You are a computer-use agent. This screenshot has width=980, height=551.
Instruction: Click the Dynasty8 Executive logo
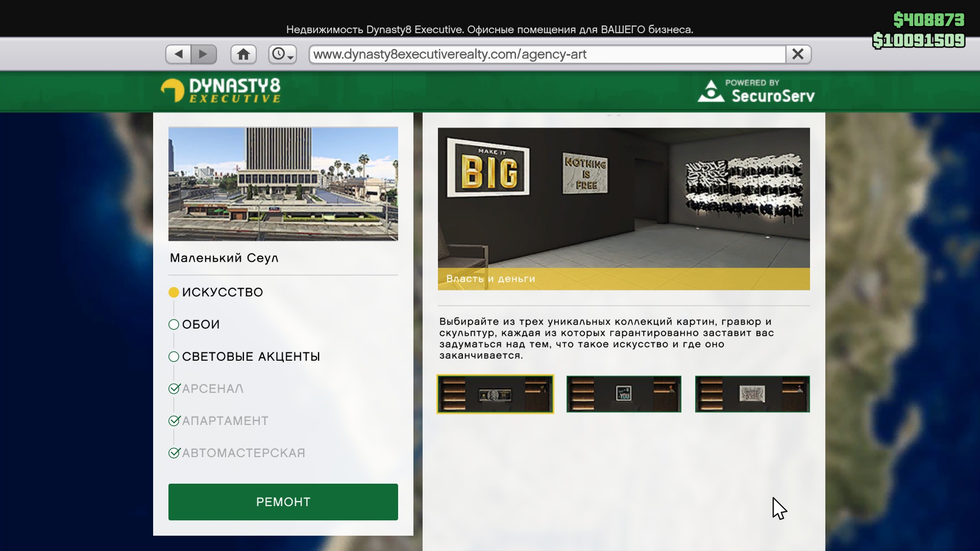[x=220, y=91]
